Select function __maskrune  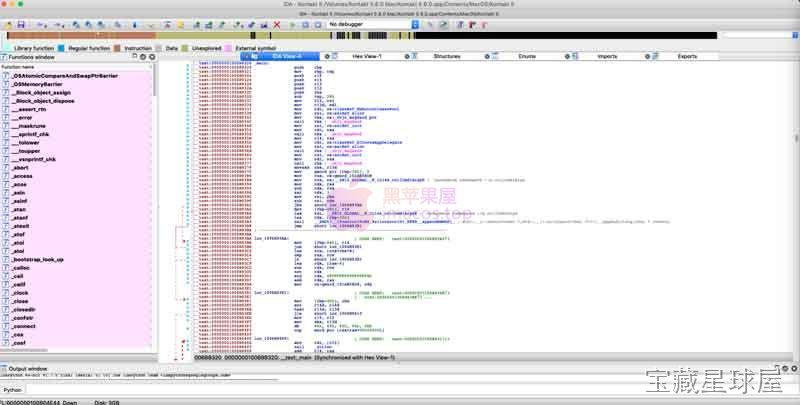(x=29, y=126)
